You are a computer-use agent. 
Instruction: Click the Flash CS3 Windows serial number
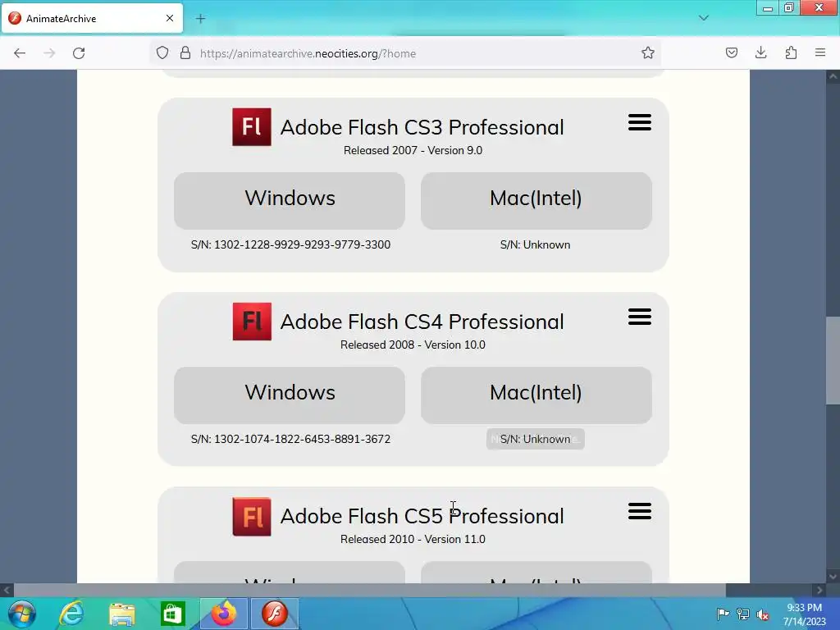[x=290, y=244]
